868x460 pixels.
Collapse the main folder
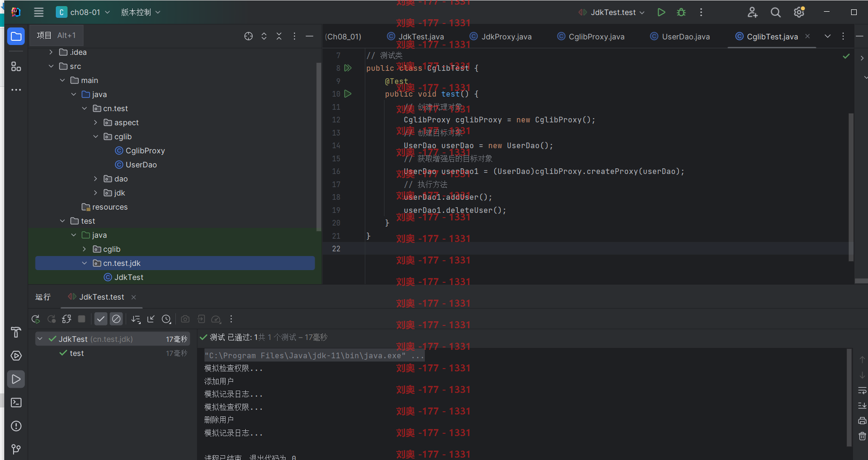62,80
